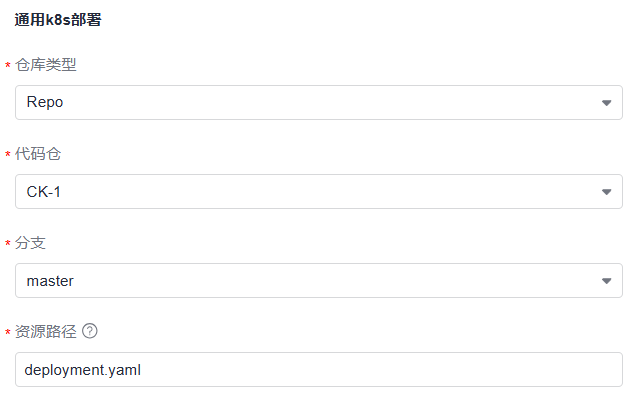The image size is (639, 407).
Task: Click the help icon beside 资源路径
Action: [89, 332]
